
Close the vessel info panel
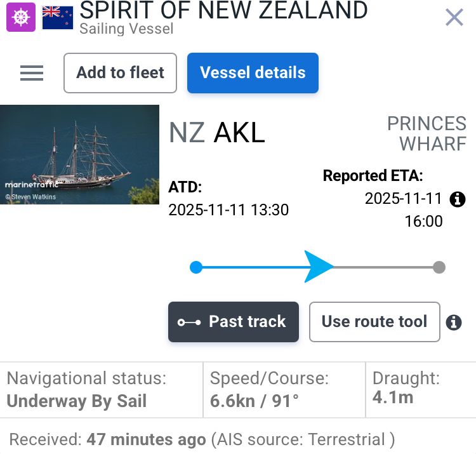454,18
